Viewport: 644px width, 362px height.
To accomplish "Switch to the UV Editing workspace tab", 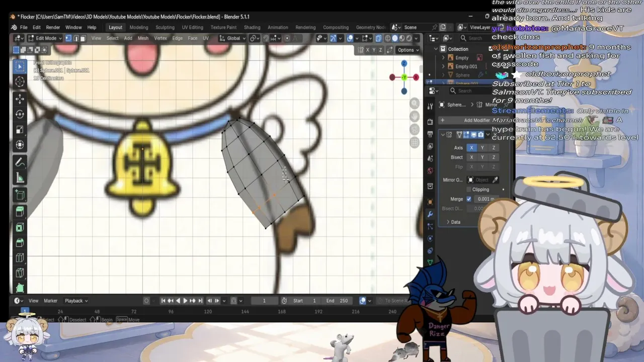I will [x=193, y=27].
